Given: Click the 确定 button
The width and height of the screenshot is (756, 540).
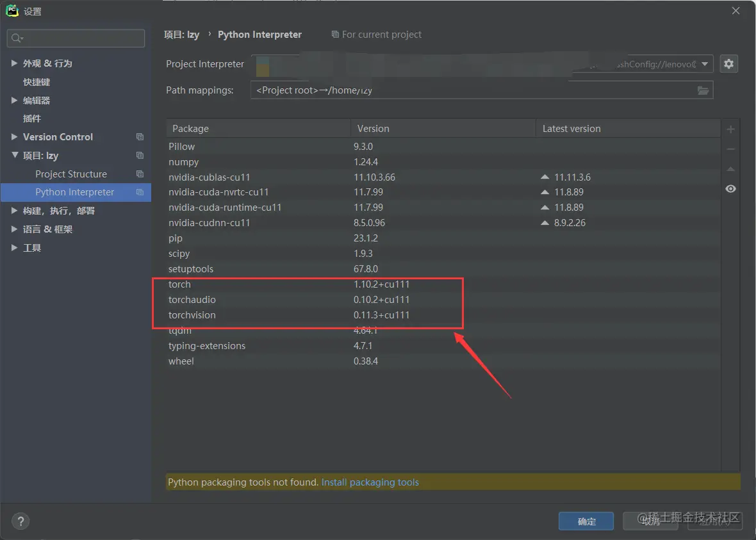Looking at the screenshot, I should [586, 521].
